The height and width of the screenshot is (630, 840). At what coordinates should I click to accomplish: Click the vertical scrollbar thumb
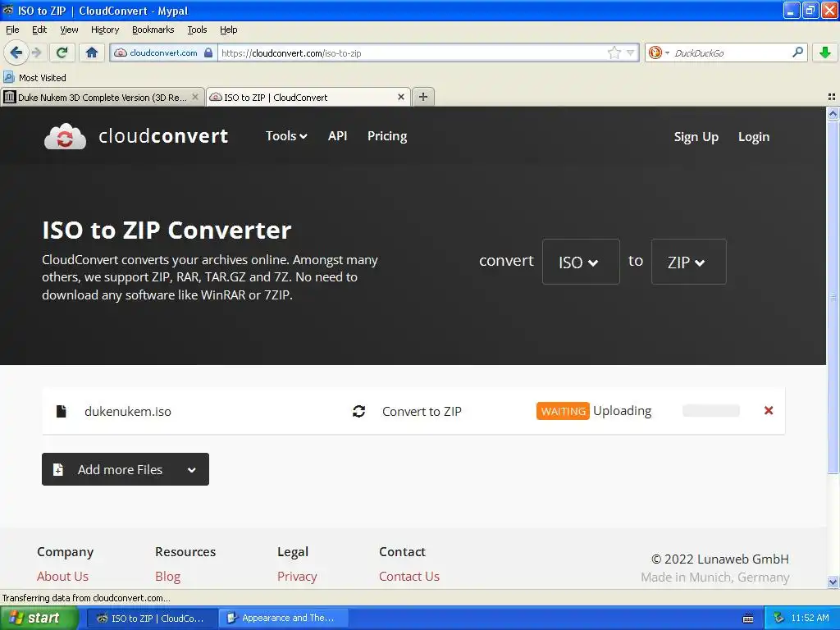(833, 297)
